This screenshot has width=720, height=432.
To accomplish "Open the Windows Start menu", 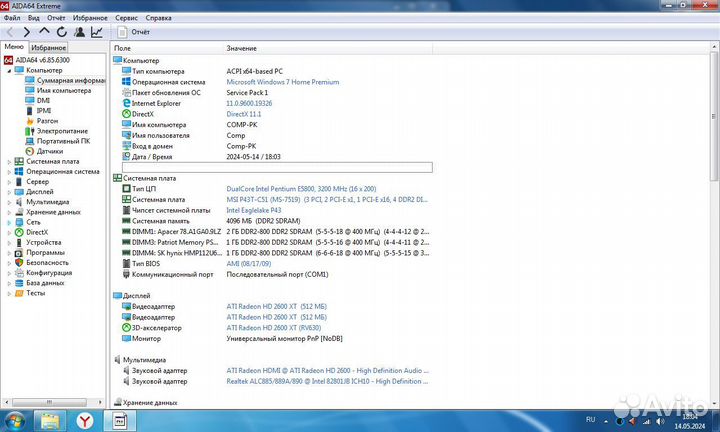I will [x=14, y=421].
